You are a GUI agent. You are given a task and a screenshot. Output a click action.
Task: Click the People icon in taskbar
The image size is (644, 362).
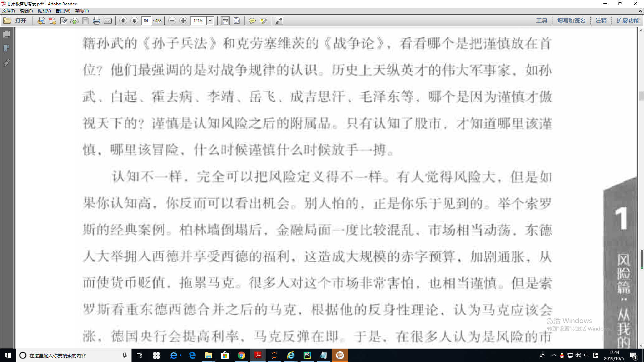coord(542,355)
